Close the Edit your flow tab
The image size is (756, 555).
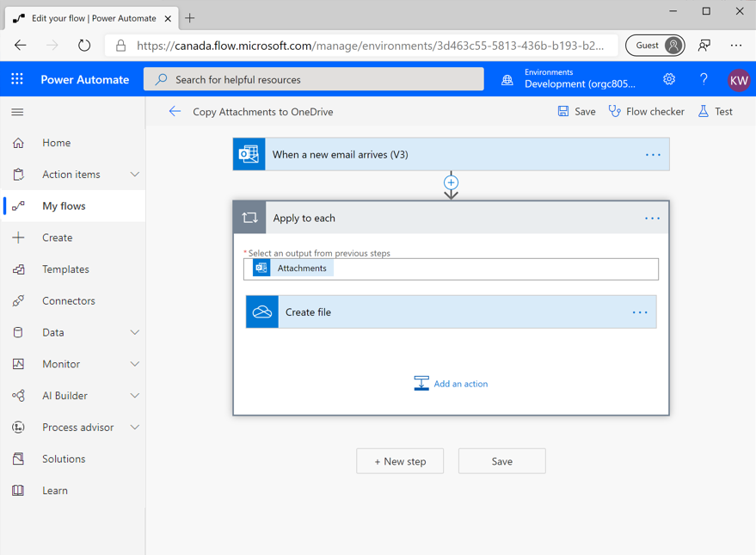point(168,18)
